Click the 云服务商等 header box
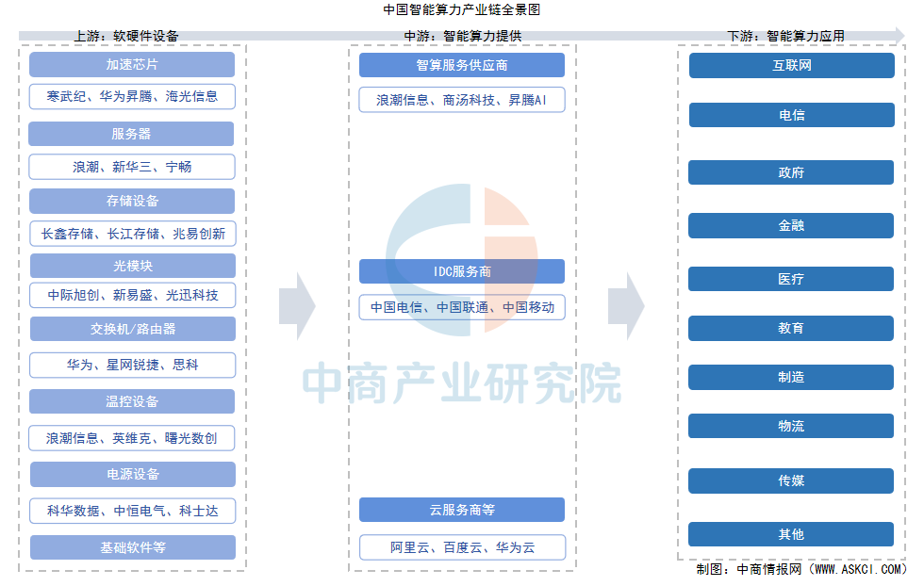This screenshot has height=586, width=924. click(x=462, y=510)
